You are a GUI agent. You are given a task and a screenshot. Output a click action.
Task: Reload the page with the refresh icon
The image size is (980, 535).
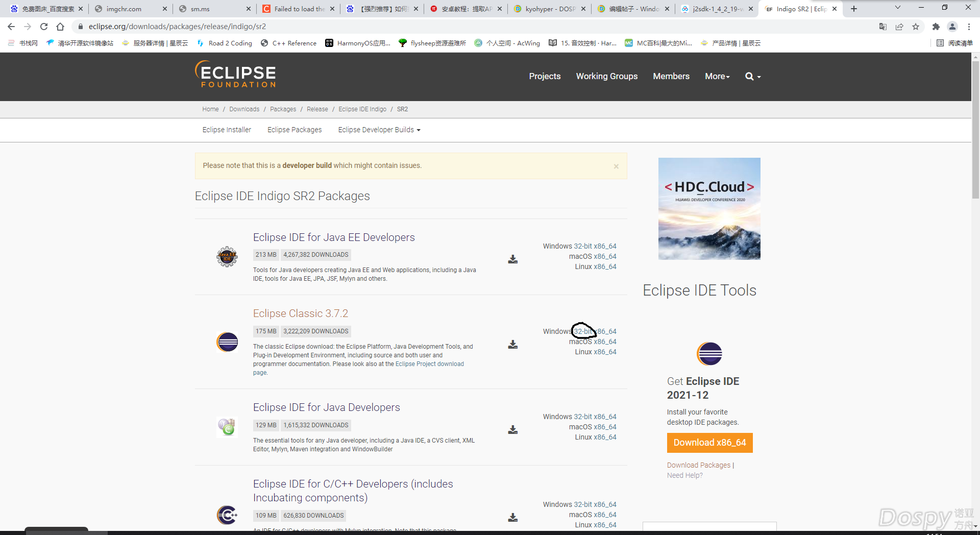(44, 27)
